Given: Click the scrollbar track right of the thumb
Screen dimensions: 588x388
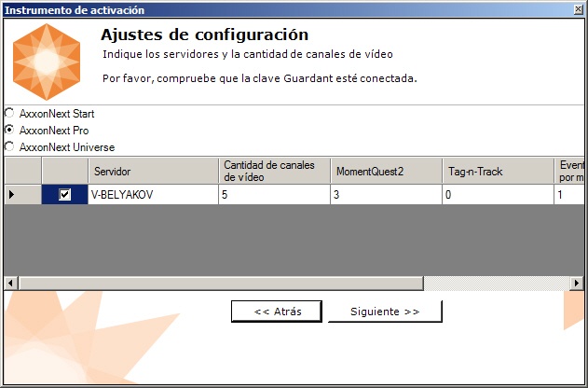Looking at the screenshot, I should pyautogui.click(x=497, y=284).
